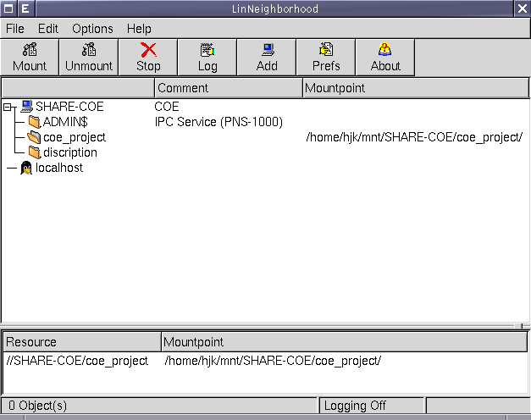The width and height of the screenshot is (531, 420).
Task: Click the Comment column header
Action: point(228,88)
